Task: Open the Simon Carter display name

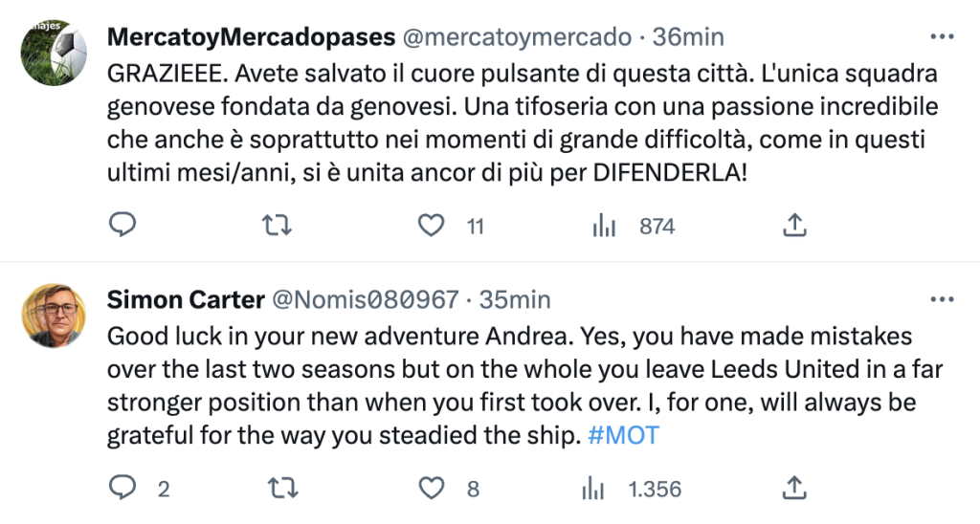Action: coord(186,300)
